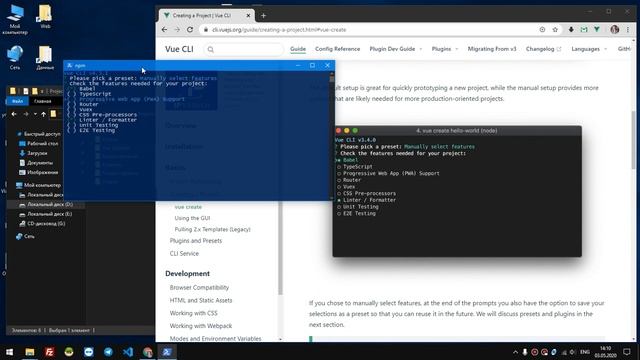Click the Chrome address bar URL
The height and width of the screenshot is (360, 640).
(x=279, y=30)
